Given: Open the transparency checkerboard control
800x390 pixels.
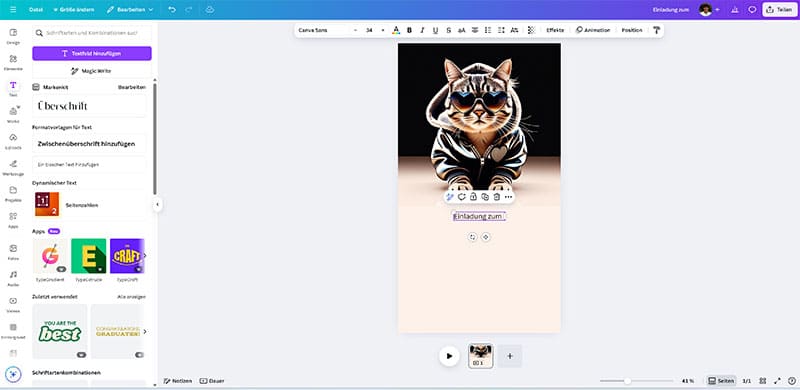Looking at the screenshot, I should [531, 31].
